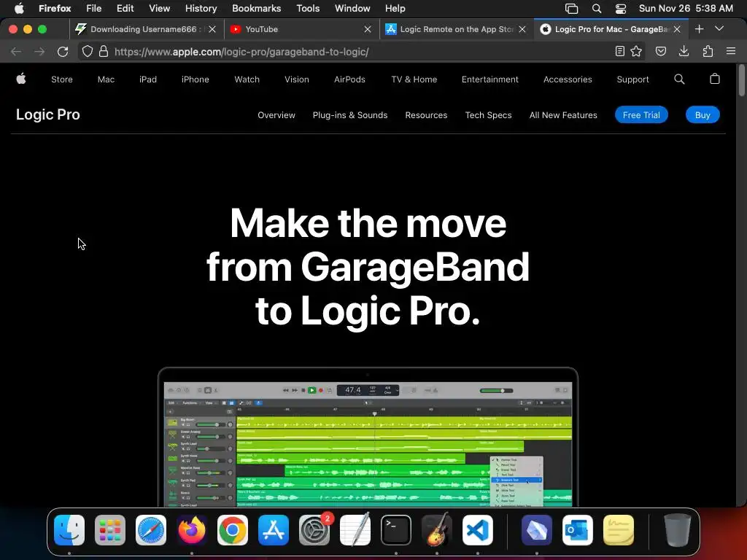The image size is (747, 560).
Task: Open the Bookmarks menu
Action: 256,9
